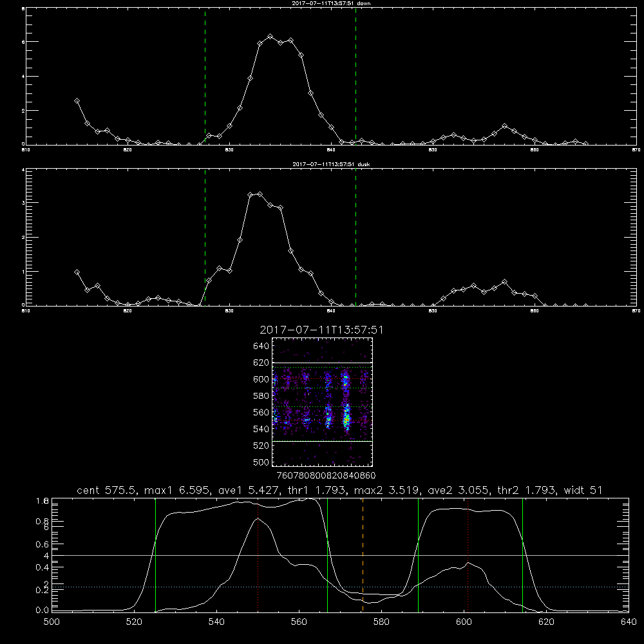
Task: Click the '500' x-axis label of bottom plot
Action: (52, 622)
